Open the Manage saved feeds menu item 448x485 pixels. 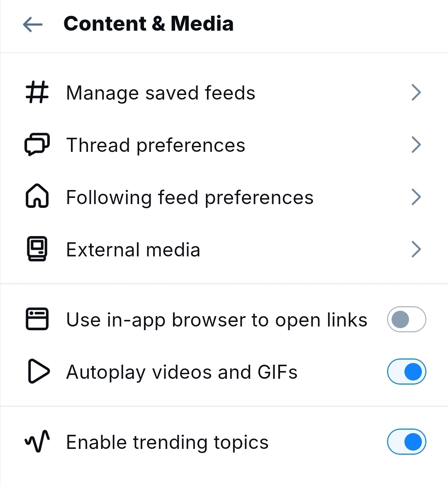click(161, 93)
